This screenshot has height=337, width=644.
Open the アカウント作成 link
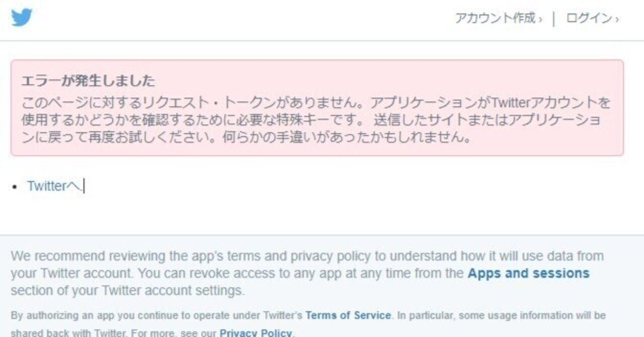click(495, 19)
